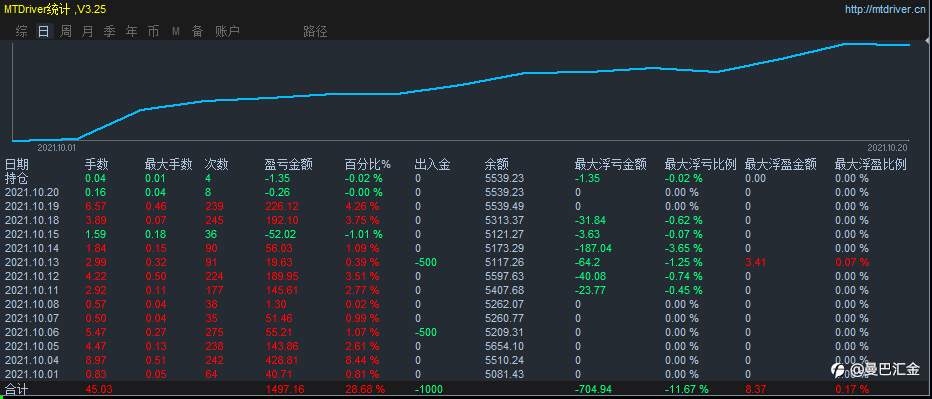Switch to the 账户 account tab
The height and width of the screenshot is (399, 932).
click(227, 32)
